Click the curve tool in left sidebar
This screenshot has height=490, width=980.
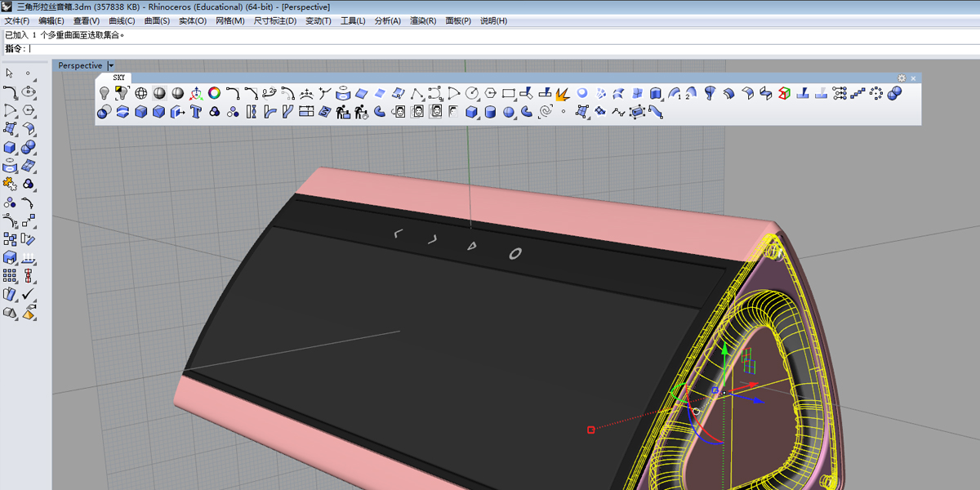(x=11, y=92)
